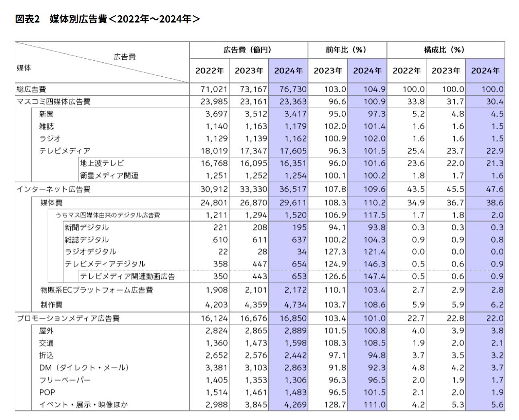Click the total 2023 value 73,167
Viewport: 519px width, 420px height.
click(254, 89)
